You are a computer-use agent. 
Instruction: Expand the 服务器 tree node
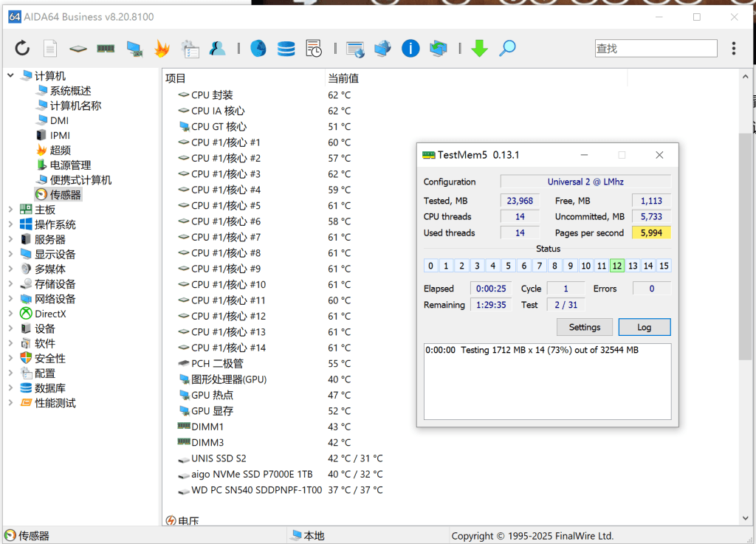click(x=10, y=239)
